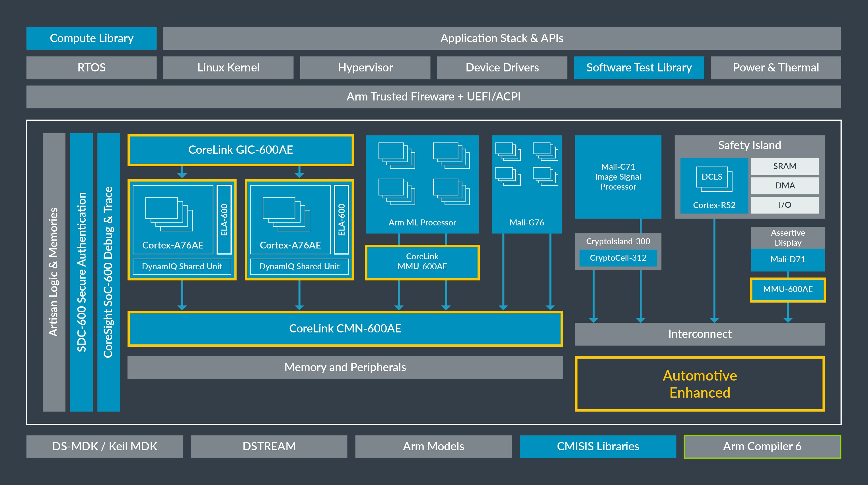868x485 pixels.
Task: Select the CryptoCell-312 block
Action: pyautogui.click(x=618, y=258)
